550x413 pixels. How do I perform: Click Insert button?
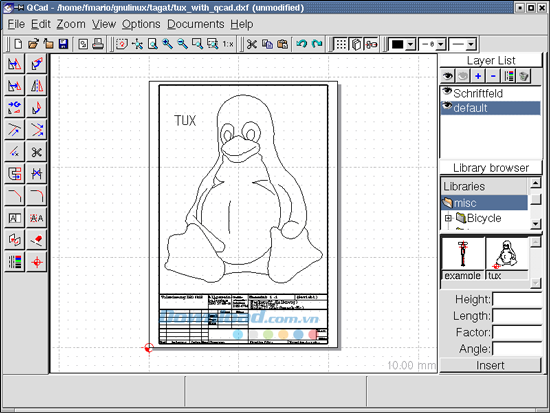(x=490, y=365)
